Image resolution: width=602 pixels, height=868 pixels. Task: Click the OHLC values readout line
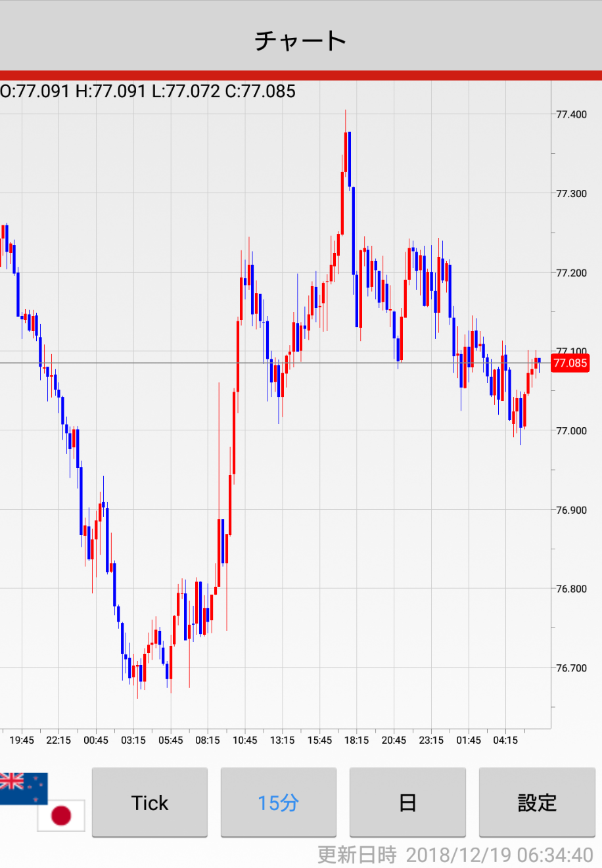[149, 91]
